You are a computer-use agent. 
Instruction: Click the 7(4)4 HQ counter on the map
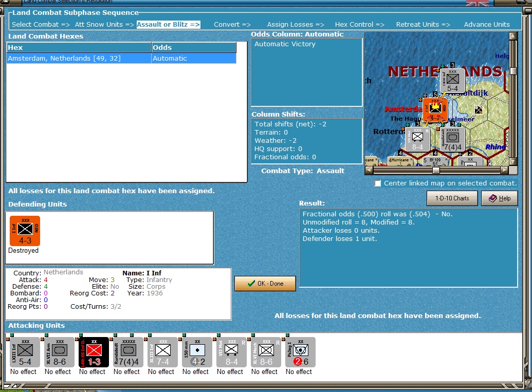pos(453,139)
